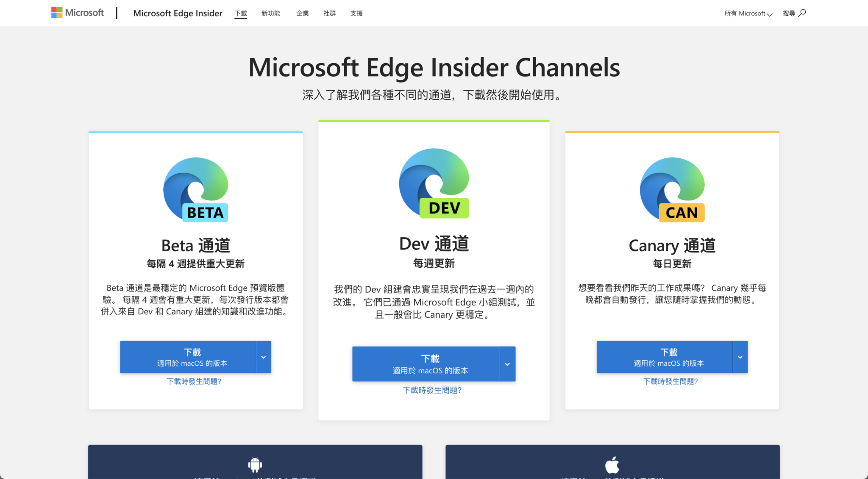Click the Apple logo icon

(612, 465)
